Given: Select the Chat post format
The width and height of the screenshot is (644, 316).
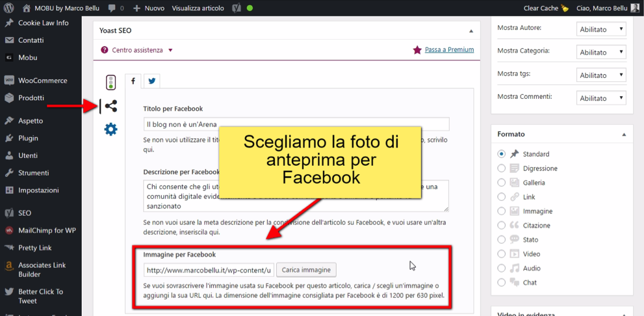Looking at the screenshot, I should point(502,283).
